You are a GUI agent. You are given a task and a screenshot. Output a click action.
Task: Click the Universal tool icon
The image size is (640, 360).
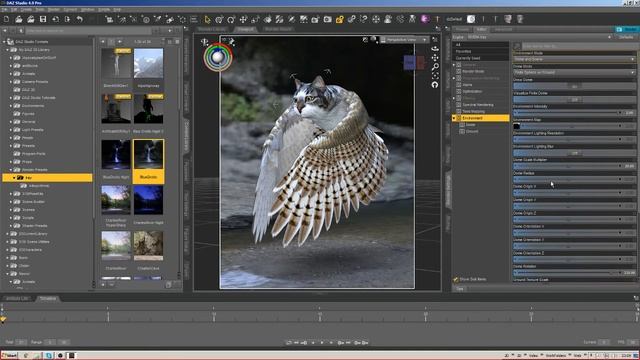pos(219,19)
